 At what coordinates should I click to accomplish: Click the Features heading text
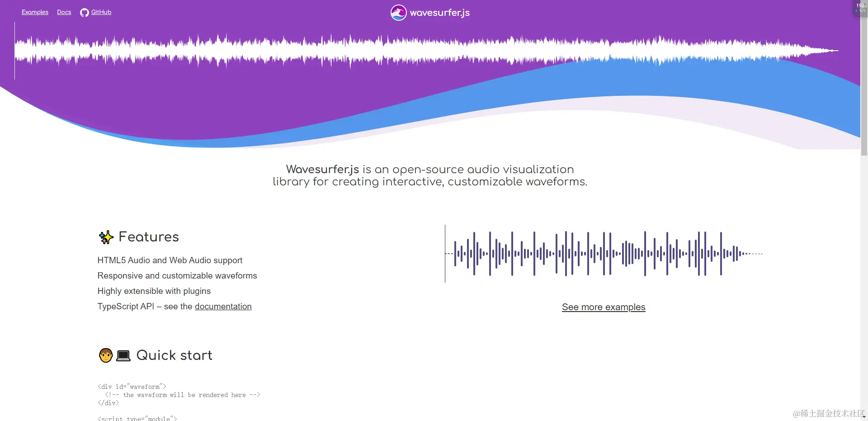149,237
